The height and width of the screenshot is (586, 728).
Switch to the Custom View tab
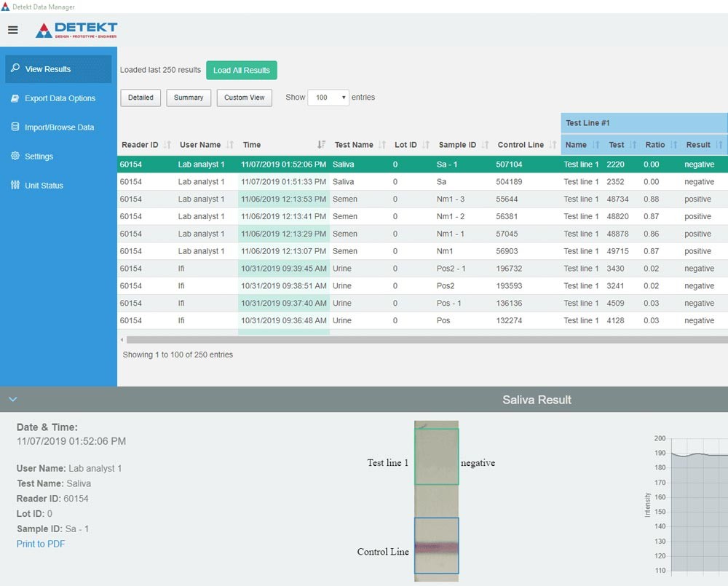tap(244, 98)
